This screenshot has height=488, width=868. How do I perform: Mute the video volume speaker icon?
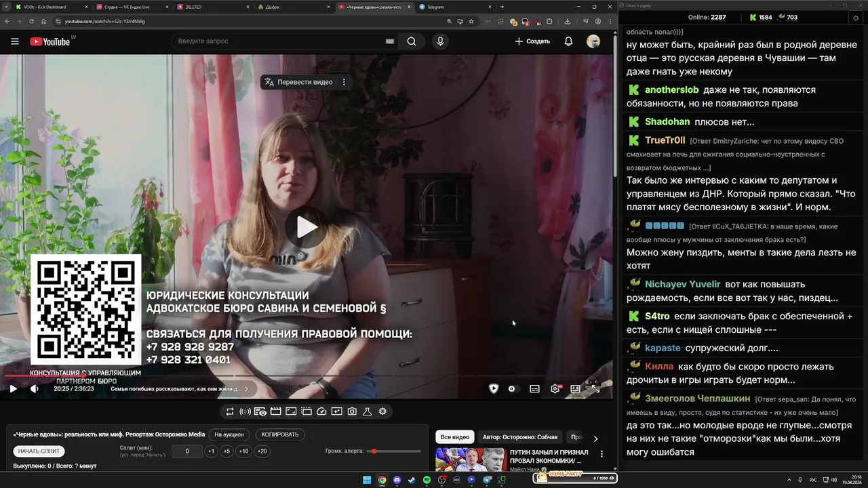[x=34, y=388]
